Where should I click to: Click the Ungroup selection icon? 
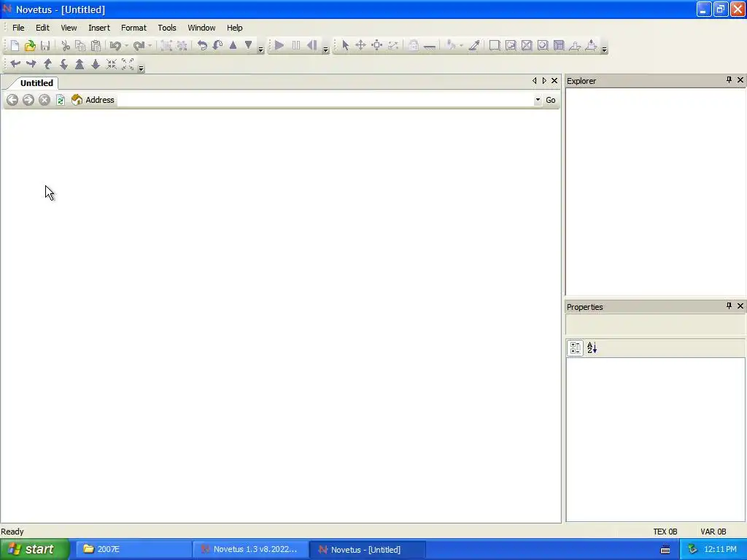click(182, 46)
